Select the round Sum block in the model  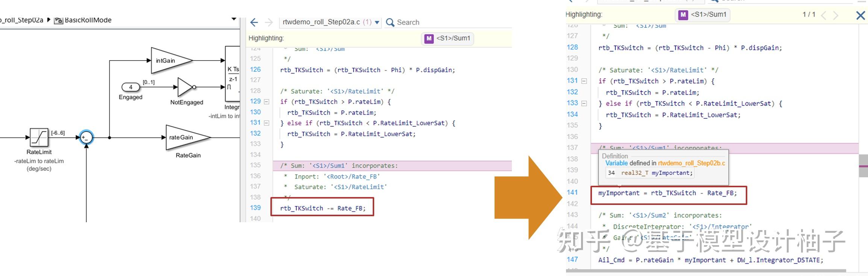pos(86,138)
